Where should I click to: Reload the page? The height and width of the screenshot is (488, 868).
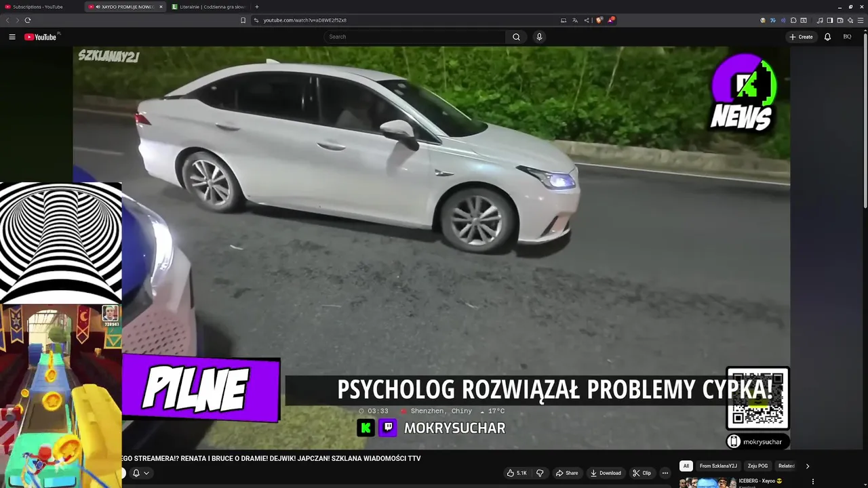[x=28, y=20]
